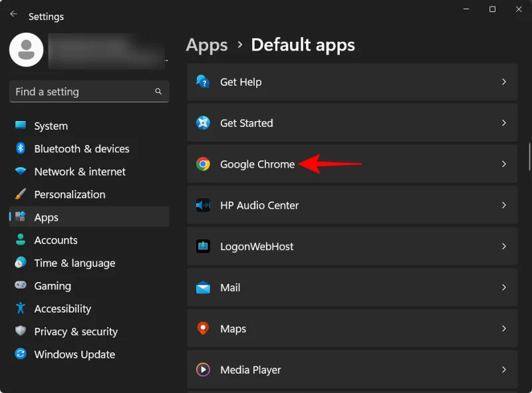Expand Mail row chevron
Screen dimensions: 532x393
(504, 287)
